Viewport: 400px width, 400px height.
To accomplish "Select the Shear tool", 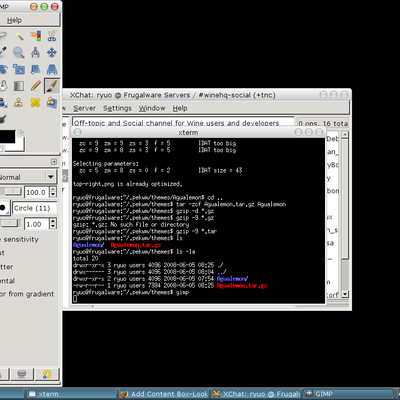I will [36, 69].
